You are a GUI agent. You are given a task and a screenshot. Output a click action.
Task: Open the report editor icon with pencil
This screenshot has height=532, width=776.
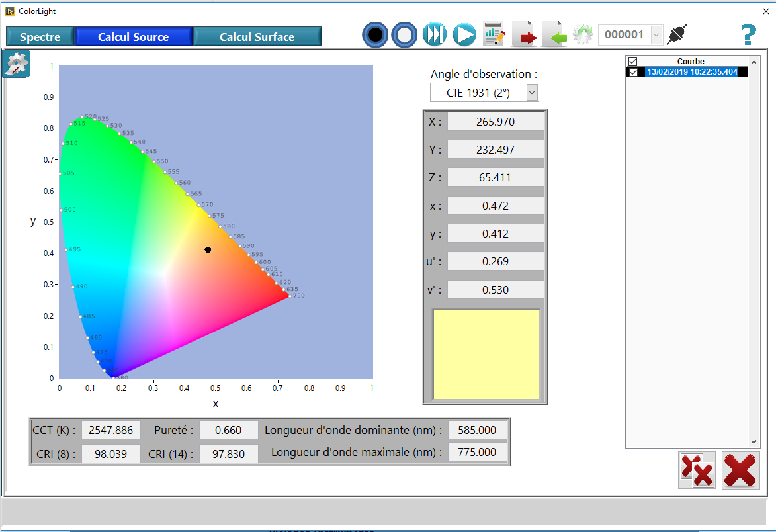pos(494,34)
